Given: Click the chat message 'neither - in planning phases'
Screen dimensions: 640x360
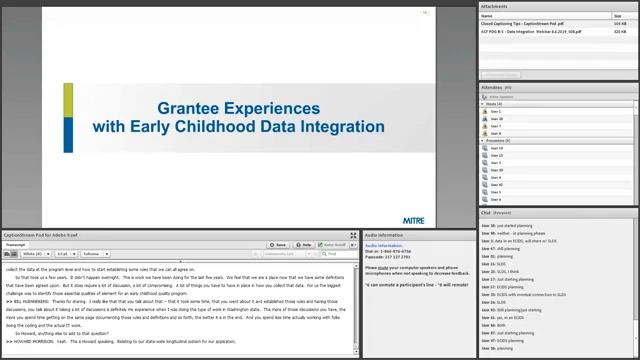Looking at the screenshot, I should tap(521, 233).
